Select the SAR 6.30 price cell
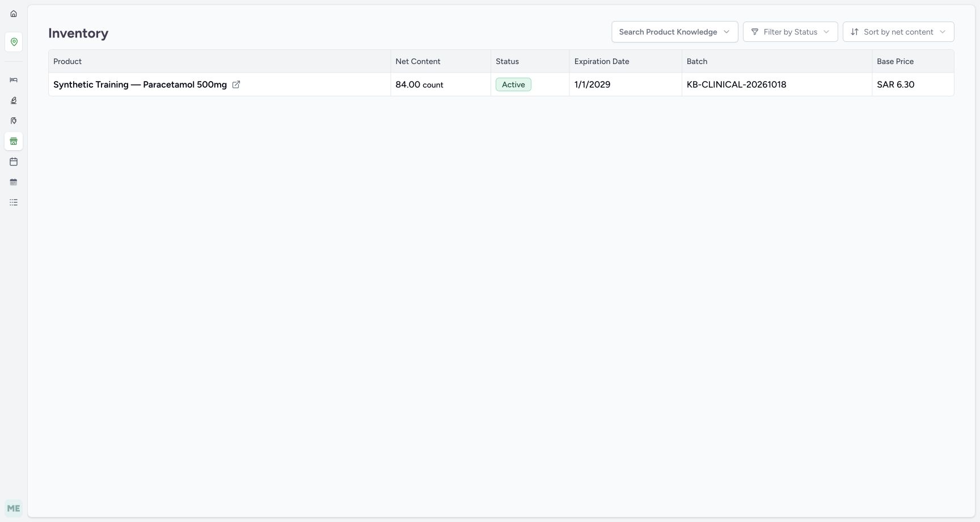 point(913,84)
